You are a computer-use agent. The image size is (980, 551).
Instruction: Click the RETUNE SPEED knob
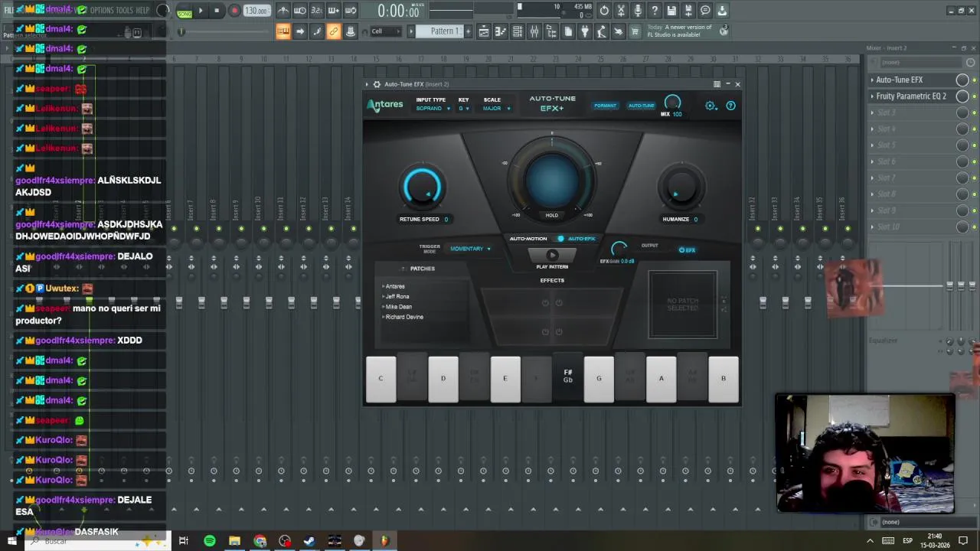click(422, 187)
